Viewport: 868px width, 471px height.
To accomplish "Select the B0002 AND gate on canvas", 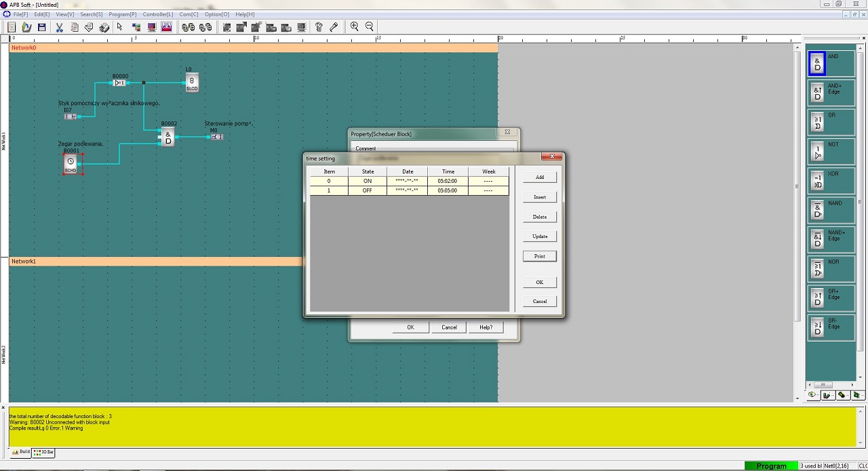I will click(167, 137).
